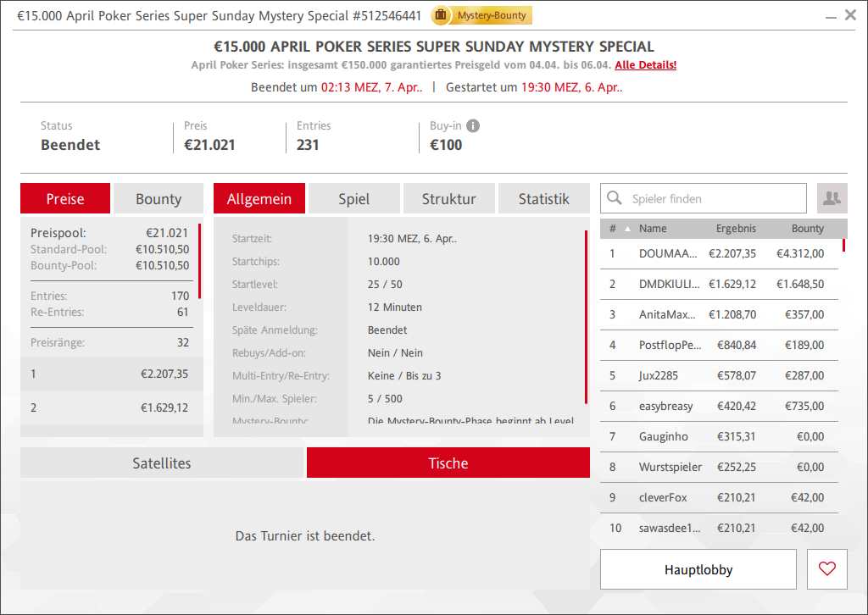Viewport: 868px width, 615px height.
Task: Select player row cleverFox
Action: [719, 497]
